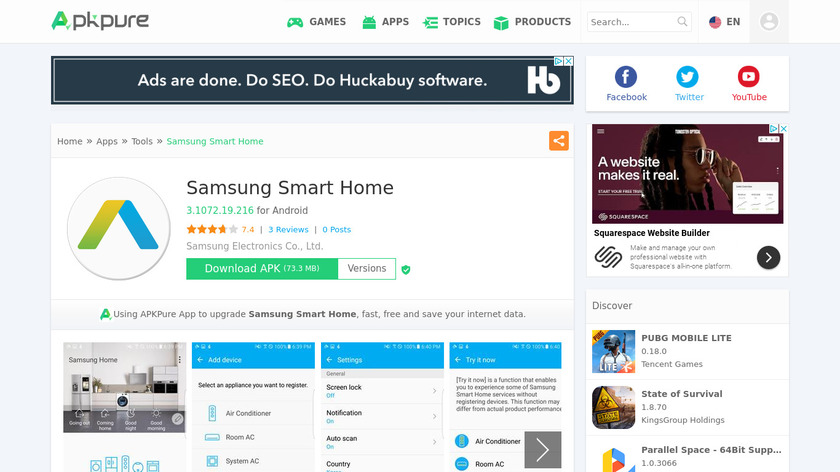This screenshot has width=840, height=472.
Task: Open the APPS menu
Action: [395, 22]
